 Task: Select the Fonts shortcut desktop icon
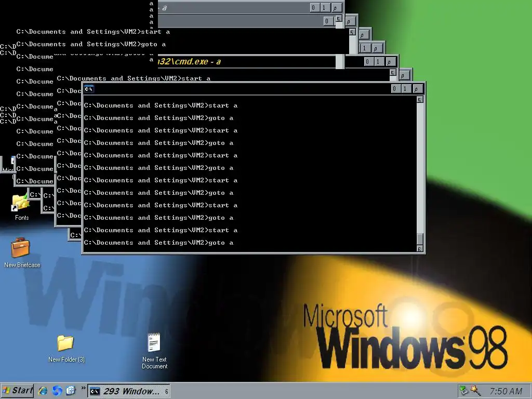(x=22, y=207)
